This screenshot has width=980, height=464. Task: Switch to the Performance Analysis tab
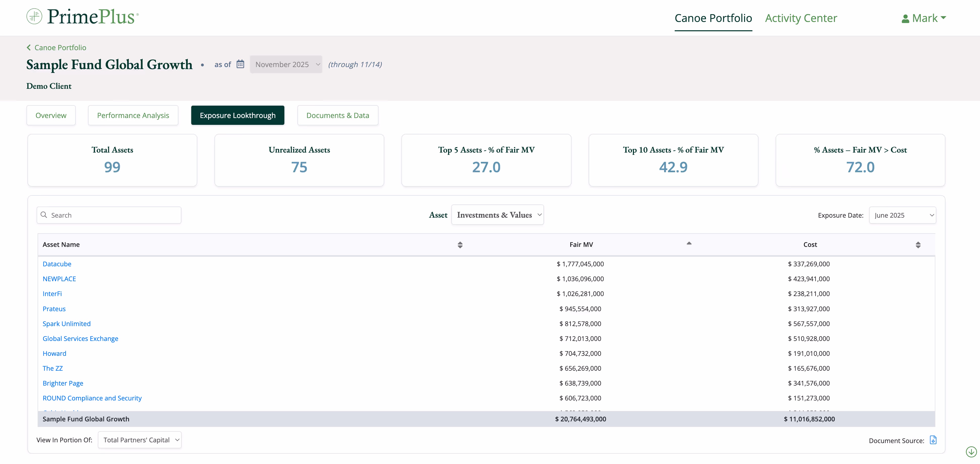[133, 115]
